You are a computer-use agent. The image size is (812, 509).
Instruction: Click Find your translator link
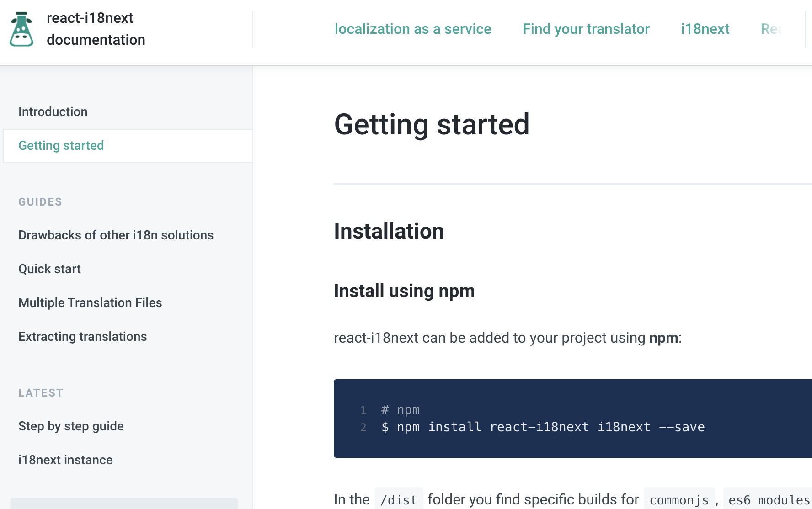[586, 29]
